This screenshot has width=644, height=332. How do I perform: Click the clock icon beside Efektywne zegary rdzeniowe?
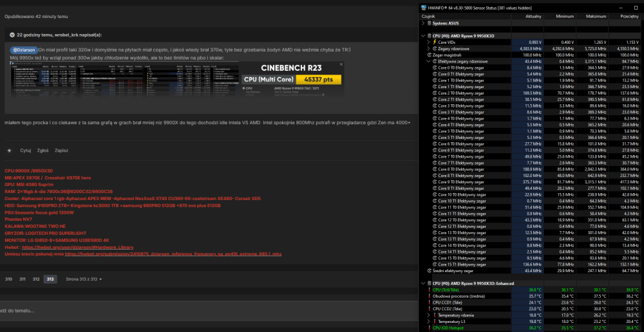[435, 61]
